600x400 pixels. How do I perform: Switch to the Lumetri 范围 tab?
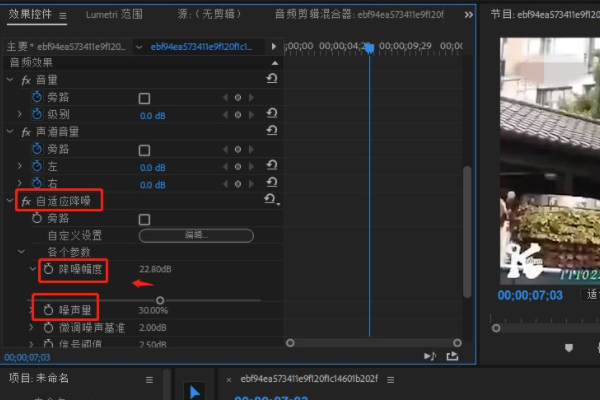[x=114, y=15]
